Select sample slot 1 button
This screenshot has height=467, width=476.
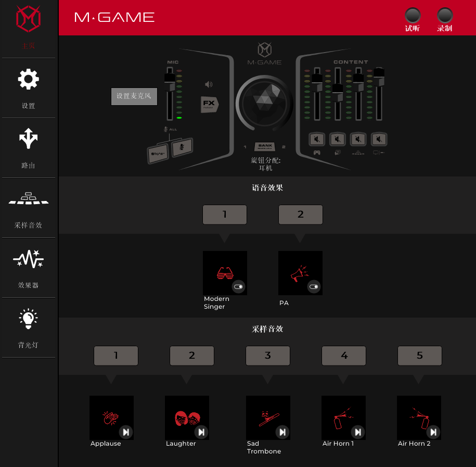[116, 356]
